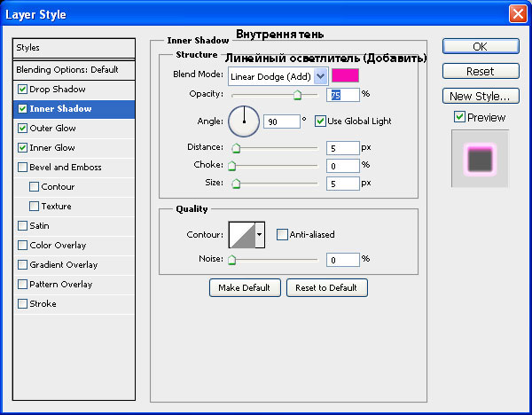Enable the Bevel and Emboss checkbox
Image resolution: width=532 pixels, height=415 pixels.
pyautogui.click(x=22, y=168)
